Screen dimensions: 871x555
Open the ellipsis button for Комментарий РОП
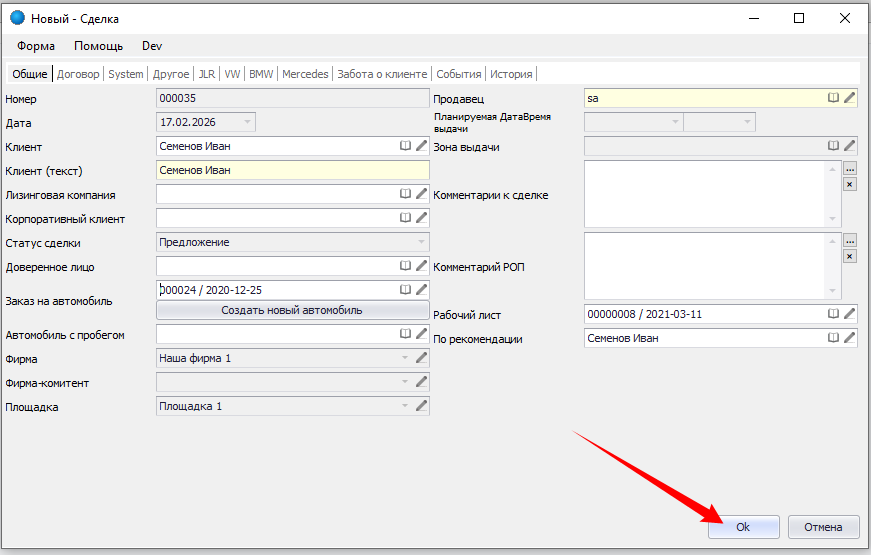[x=849, y=240]
